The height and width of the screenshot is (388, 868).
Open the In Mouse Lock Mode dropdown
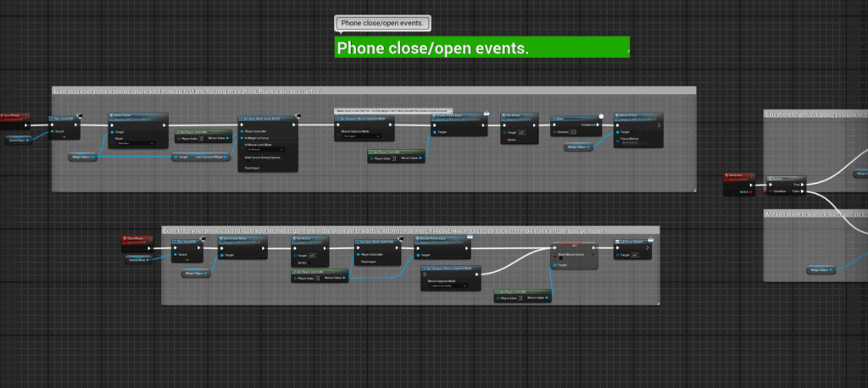point(265,150)
